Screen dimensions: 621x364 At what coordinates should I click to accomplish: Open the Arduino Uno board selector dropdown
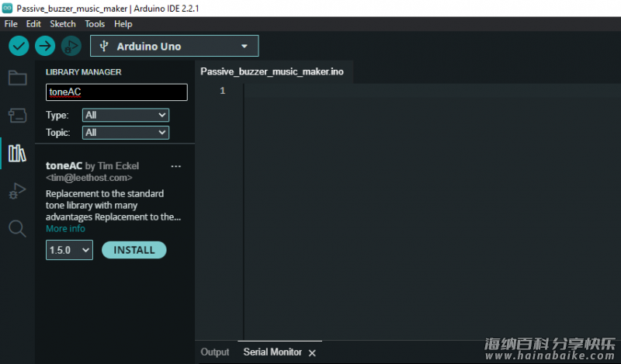[x=174, y=46]
